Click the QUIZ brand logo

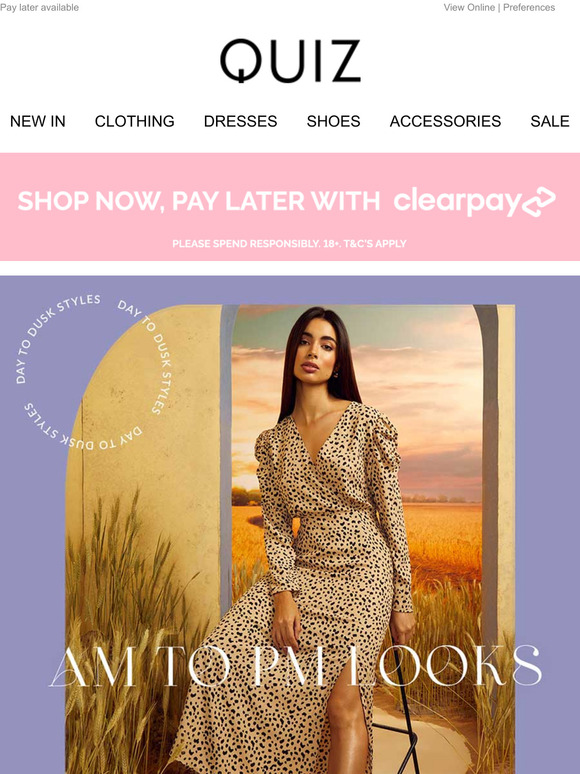coord(290,60)
